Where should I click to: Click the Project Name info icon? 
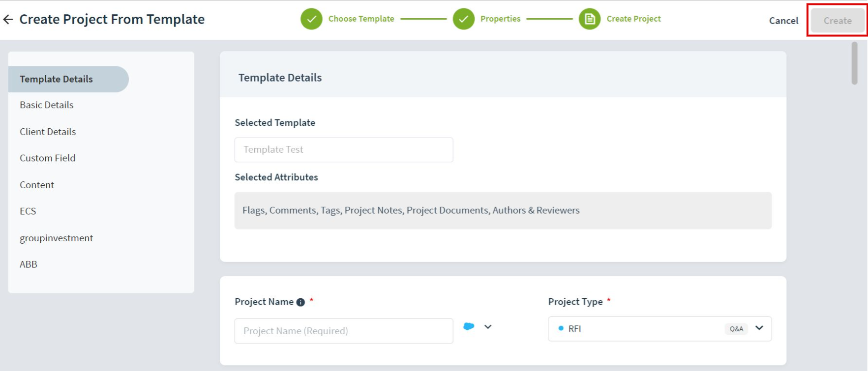[x=300, y=302]
